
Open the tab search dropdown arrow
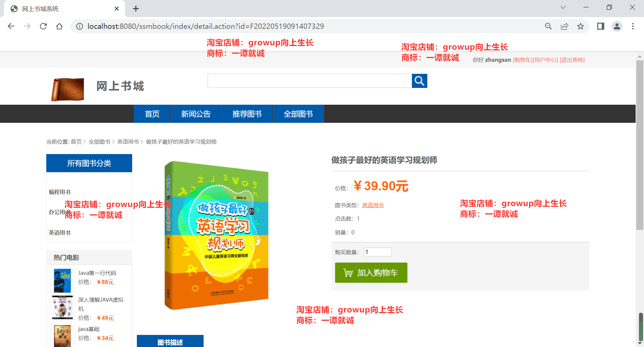[563, 7]
